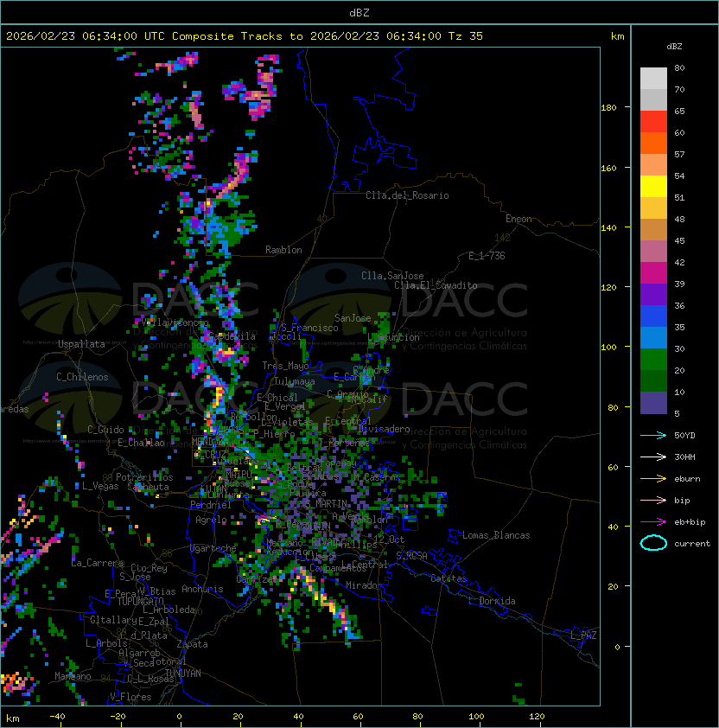Click the cyan 'current' ellipse legend icon
Screen dimensions: 719x728
click(653, 543)
